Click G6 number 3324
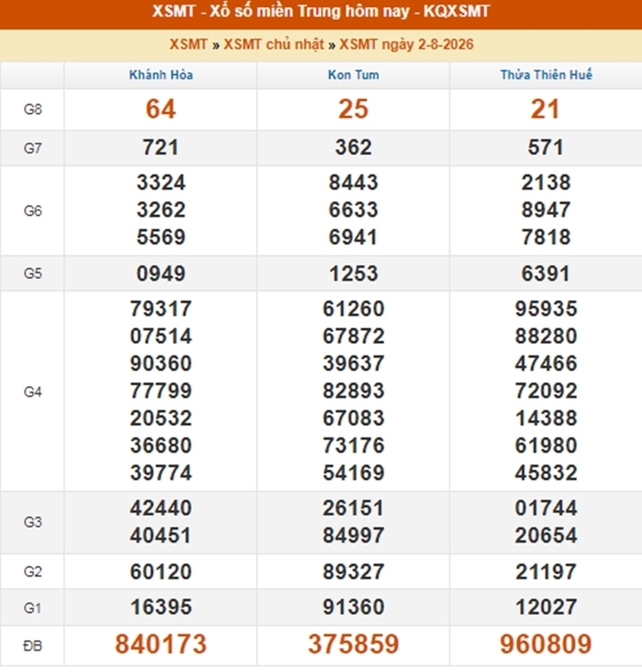This screenshot has width=642, height=672. pos(160,183)
